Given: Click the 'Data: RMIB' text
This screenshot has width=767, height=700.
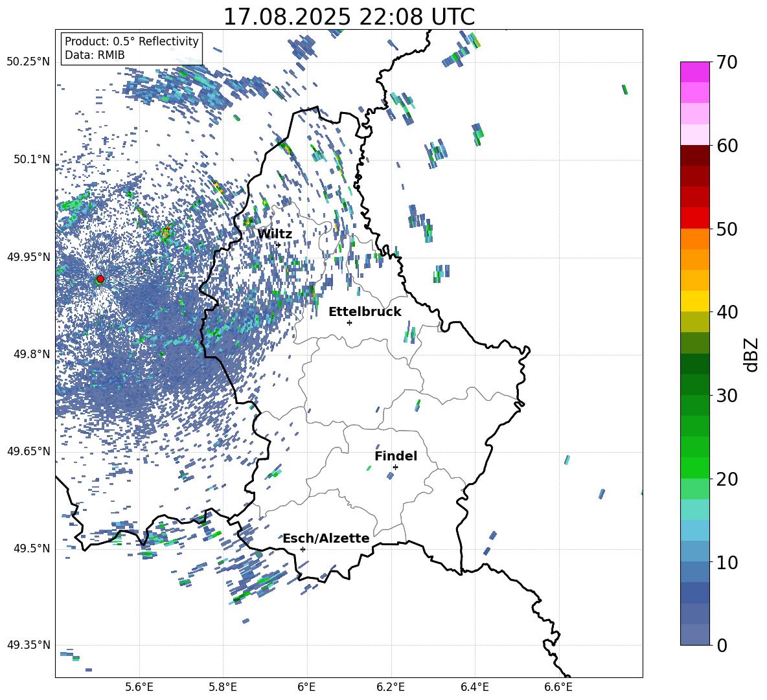Looking at the screenshot, I should click(95, 55).
